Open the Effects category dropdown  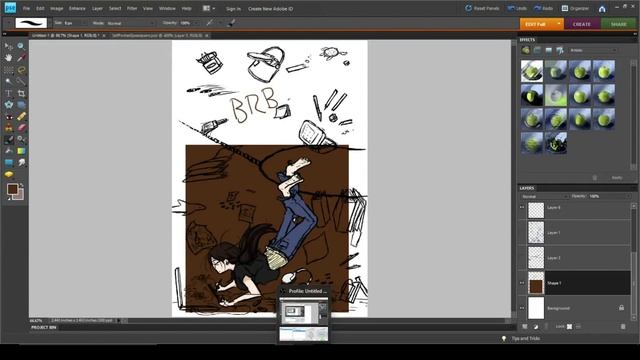click(593, 50)
